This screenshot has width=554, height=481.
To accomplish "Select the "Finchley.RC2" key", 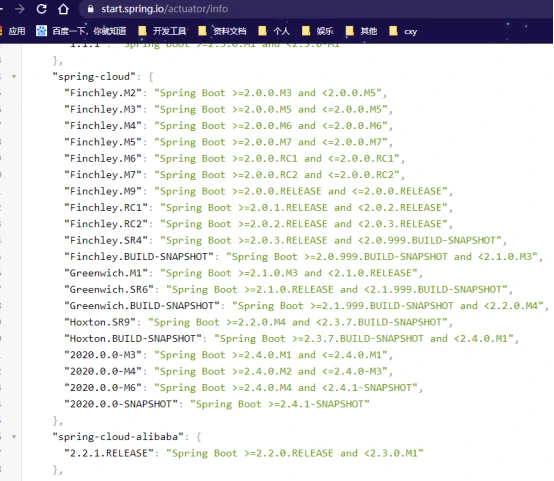I will [106, 224].
